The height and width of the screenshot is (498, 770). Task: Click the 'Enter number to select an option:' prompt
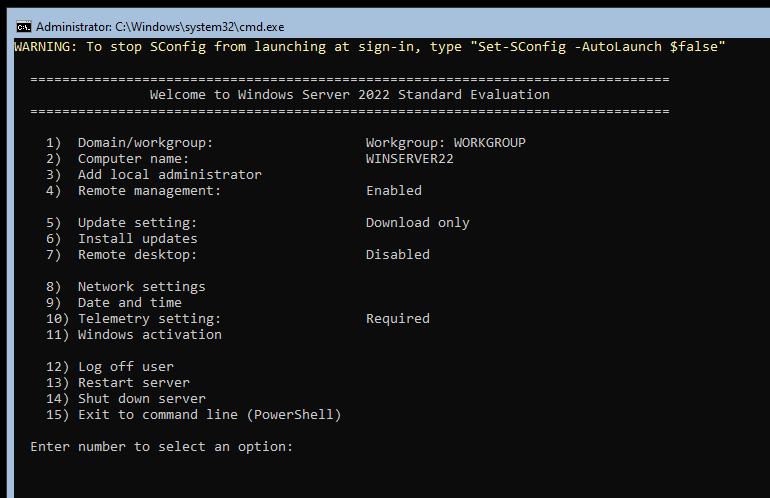[162, 446]
